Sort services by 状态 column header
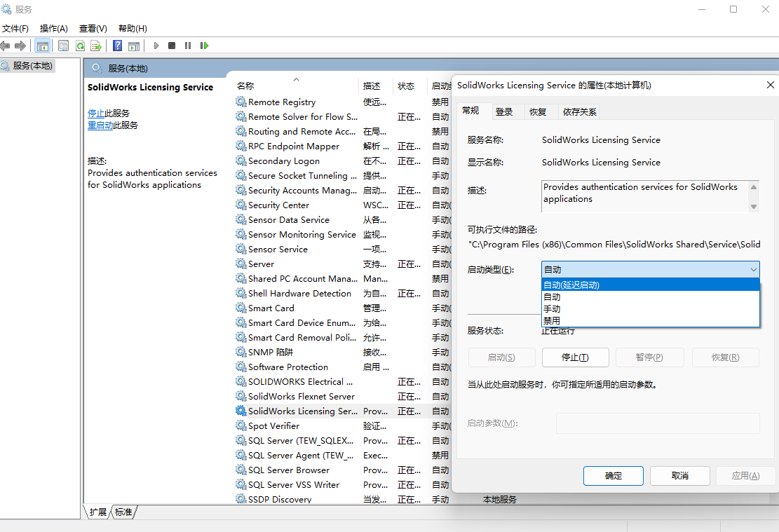Image resolution: width=779 pixels, height=532 pixels. point(410,86)
